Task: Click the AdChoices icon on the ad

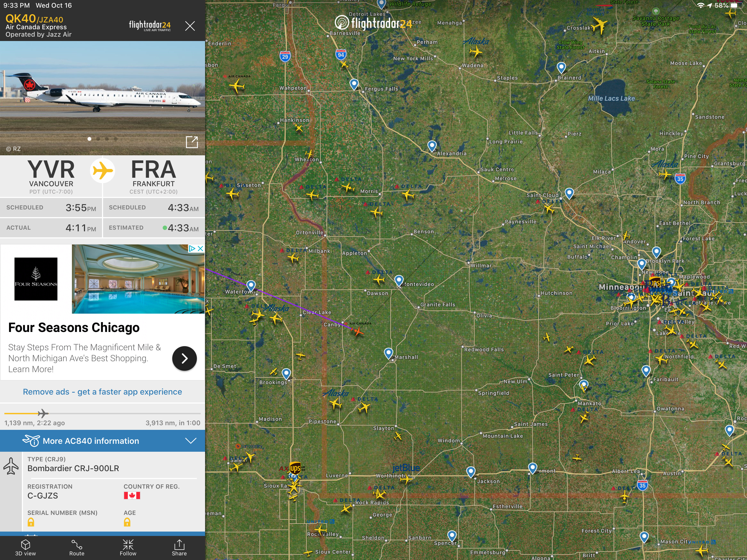Action: coord(192,249)
